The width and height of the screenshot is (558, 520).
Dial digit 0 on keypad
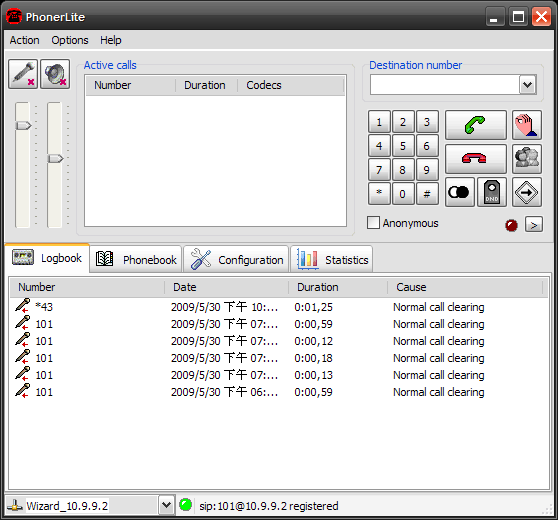coord(403,194)
